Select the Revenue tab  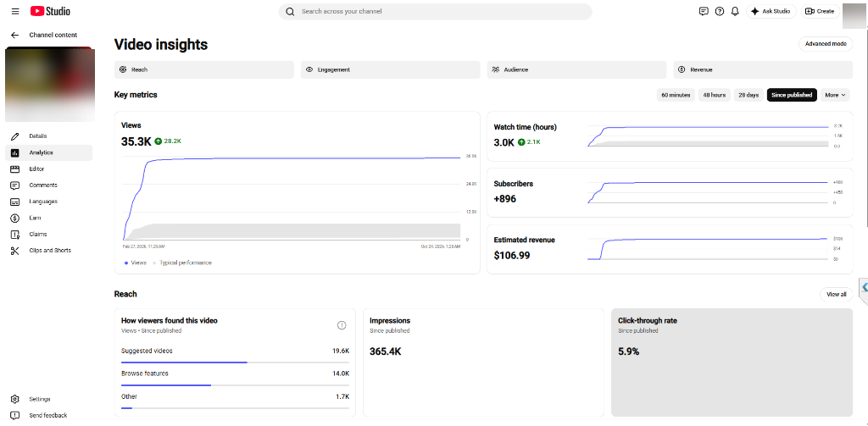763,69
